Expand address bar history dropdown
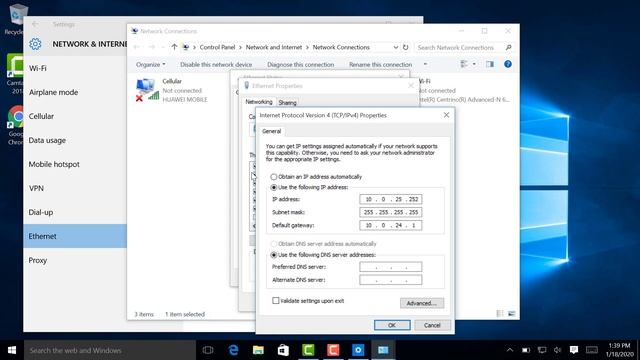Viewport: 640px width, 360px height. point(396,47)
